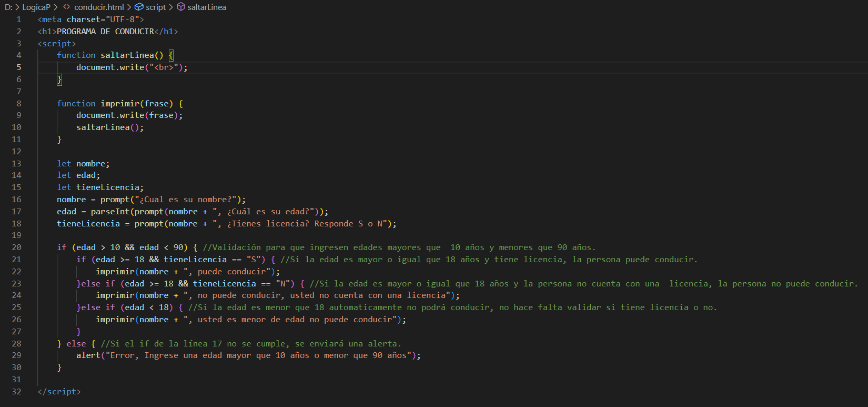868x407 pixels.
Task: Select line number 32 in the gutter
Action: pos(16,392)
